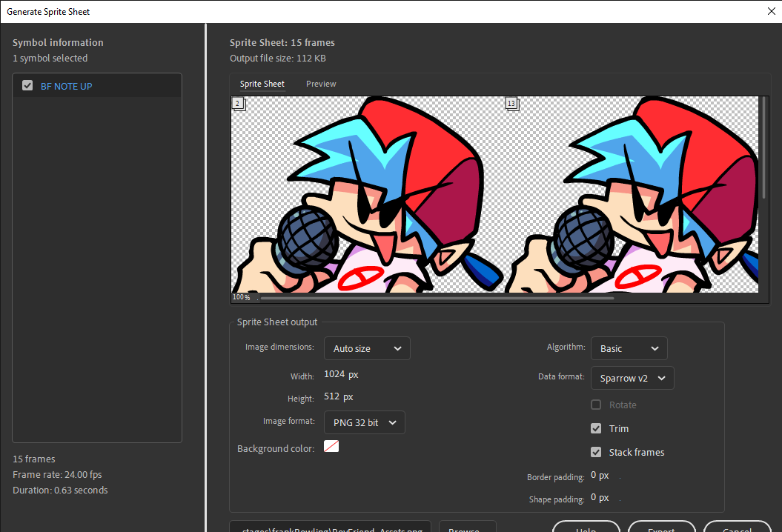Screen dimensions: 782x532
Task: Click the Export button
Action: tap(661, 527)
